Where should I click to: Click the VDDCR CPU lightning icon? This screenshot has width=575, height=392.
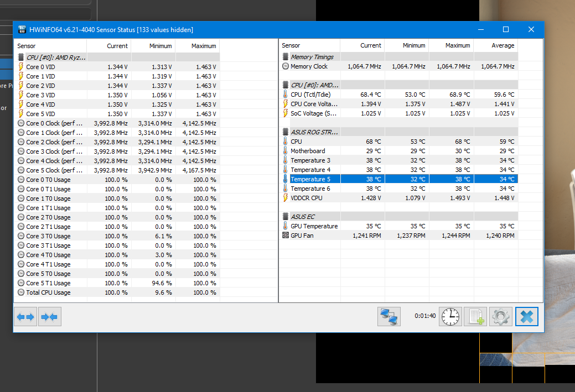click(286, 198)
